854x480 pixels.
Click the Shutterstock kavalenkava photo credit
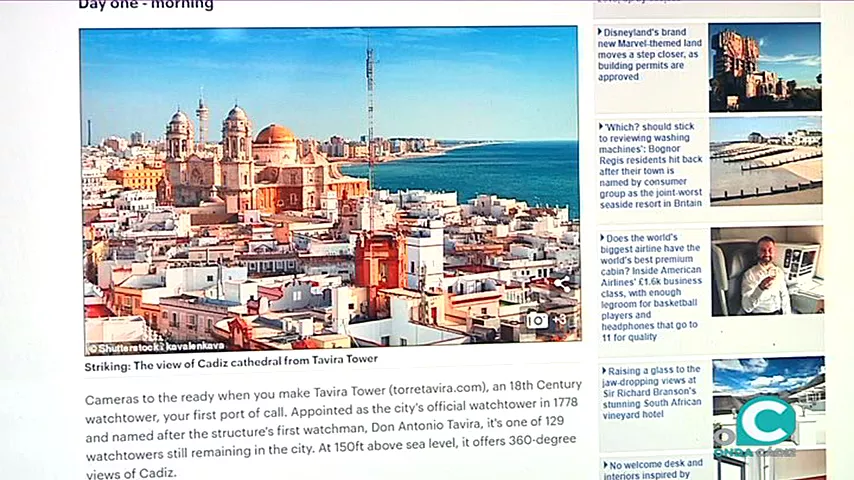pyautogui.click(x=156, y=347)
